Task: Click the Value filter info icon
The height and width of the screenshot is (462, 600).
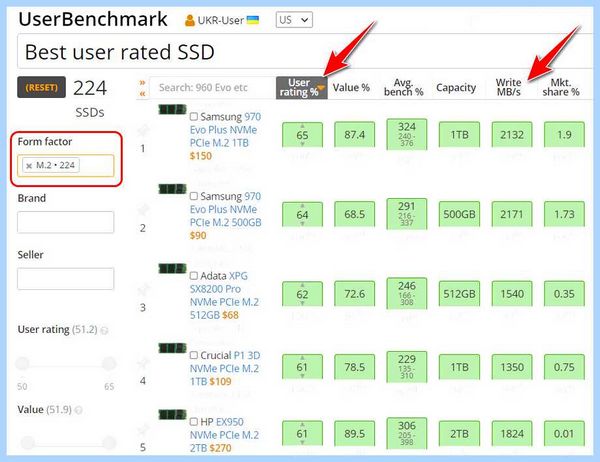Action: (79, 410)
